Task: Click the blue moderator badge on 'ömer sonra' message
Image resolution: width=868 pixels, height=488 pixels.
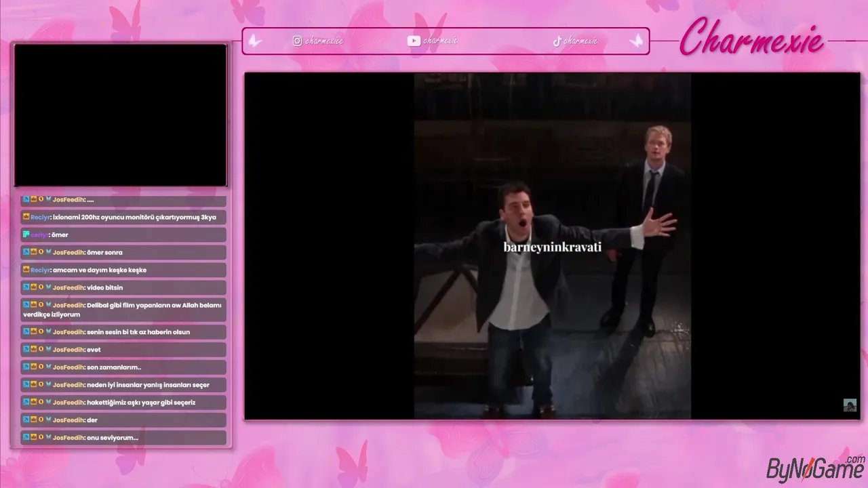Action: pyautogui.click(x=26, y=252)
